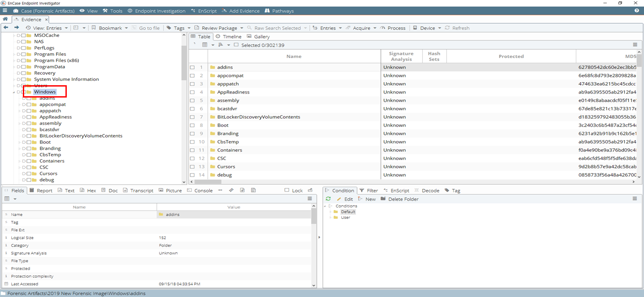644x297 pixels.
Task: Open the Tools menu
Action: pyautogui.click(x=112, y=11)
